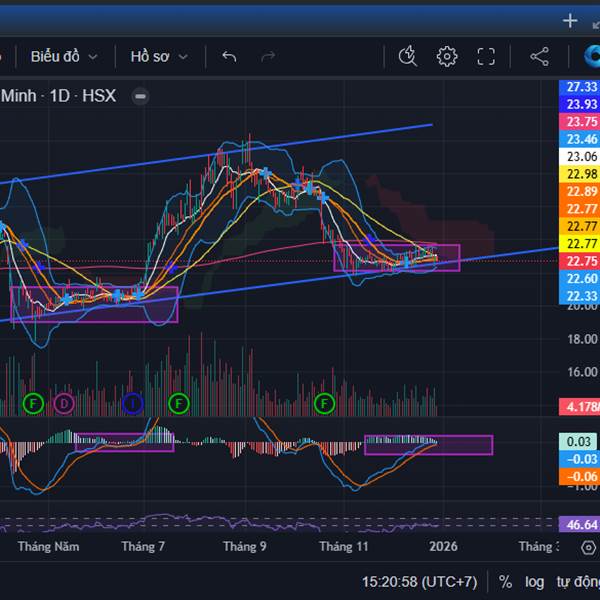
Task: Toggle log scale option
Action: click(535, 581)
